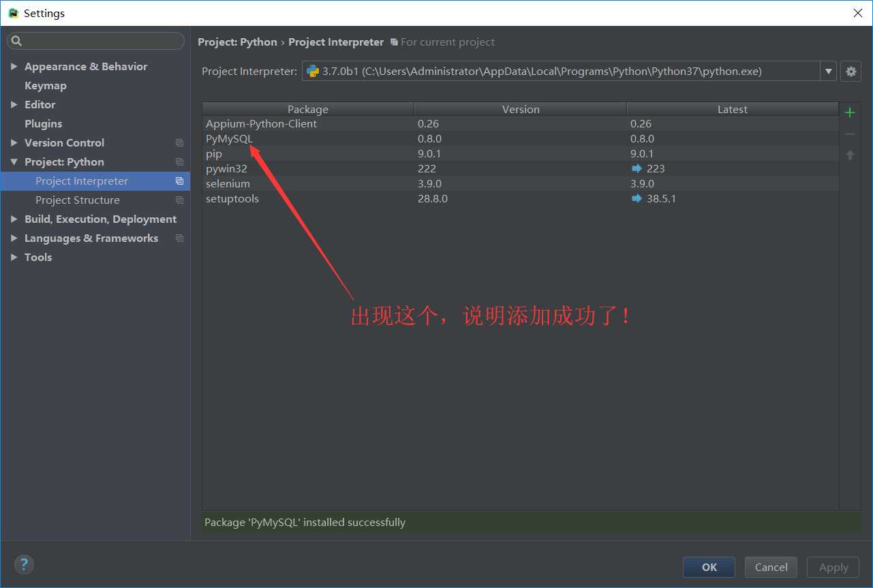
Task: Collapse the Project: Python section
Action: point(14,162)
